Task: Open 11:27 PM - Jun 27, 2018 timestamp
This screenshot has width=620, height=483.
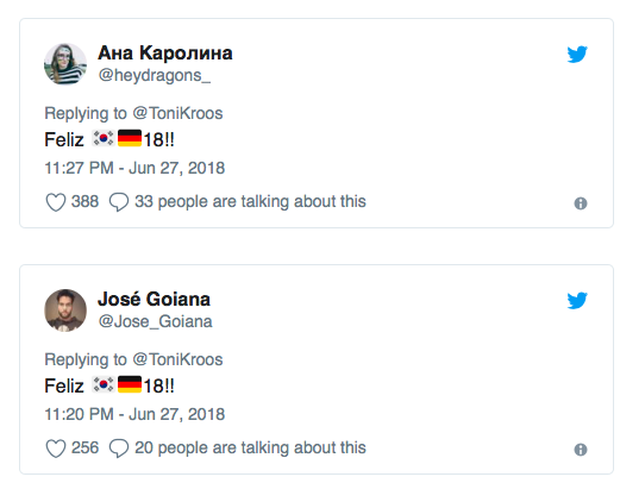Action: click(135, 167)
